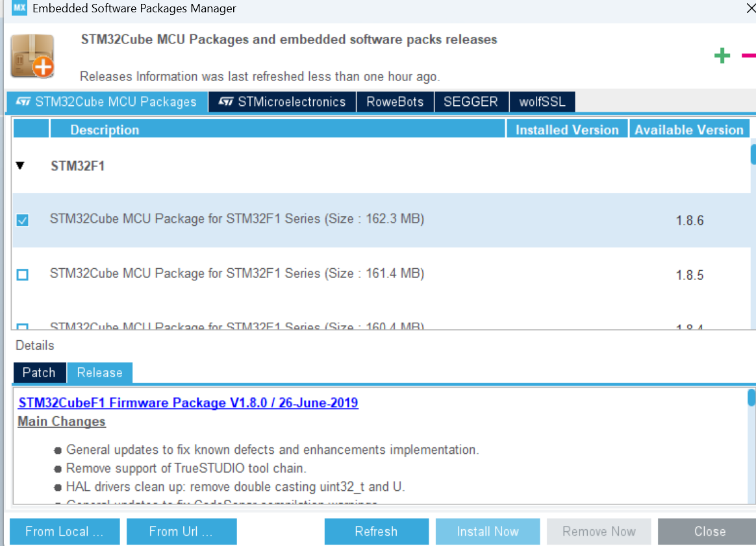The image size is (756, 546).
Task: Switch to the RoweBots tab
Action: [395, 102]
